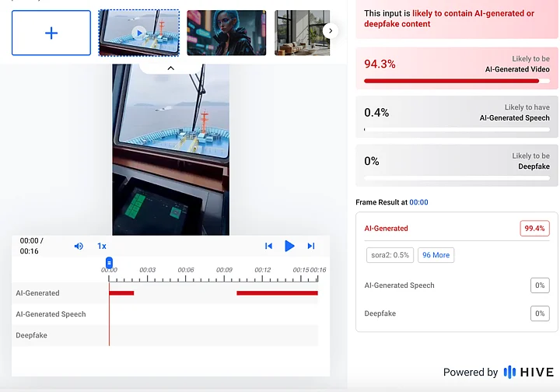
Task: Click the first red AI-Generated timeline segment
Action: pyautogui.click(x=121, y=293)
